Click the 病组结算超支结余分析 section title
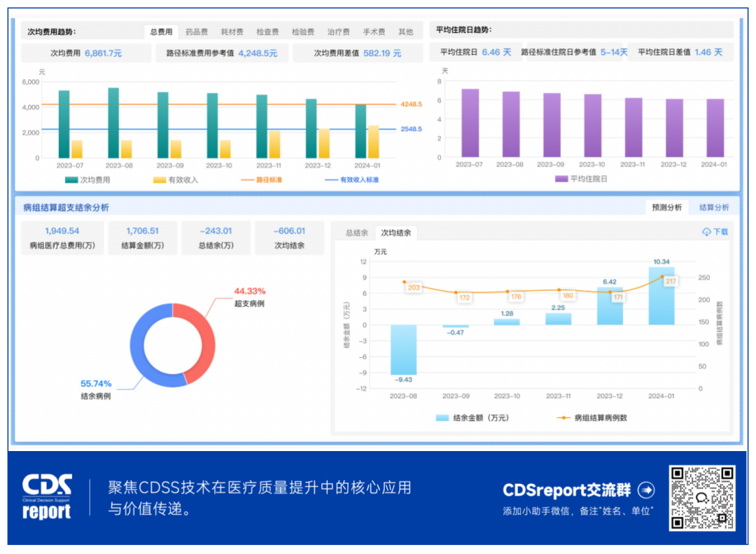 [x=66, y=207]
